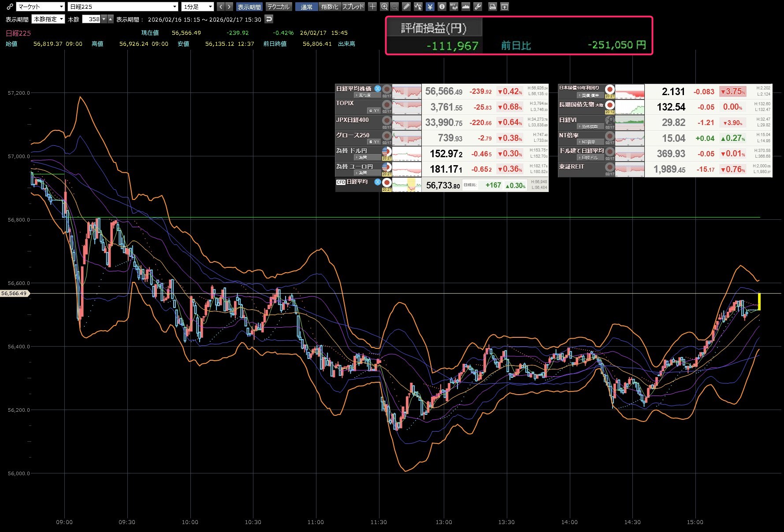Click the printer icon

493,7
